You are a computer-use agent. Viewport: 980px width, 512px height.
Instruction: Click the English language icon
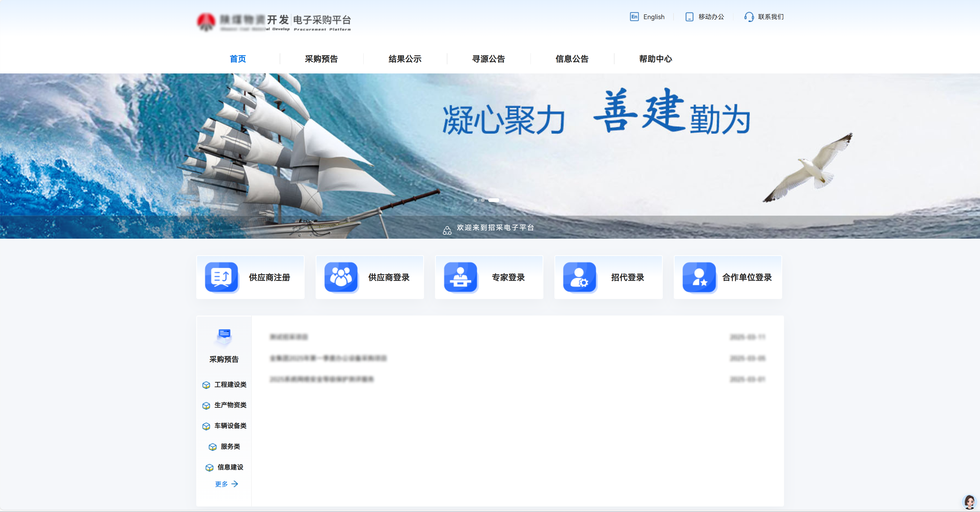click(x=634, y=17)
